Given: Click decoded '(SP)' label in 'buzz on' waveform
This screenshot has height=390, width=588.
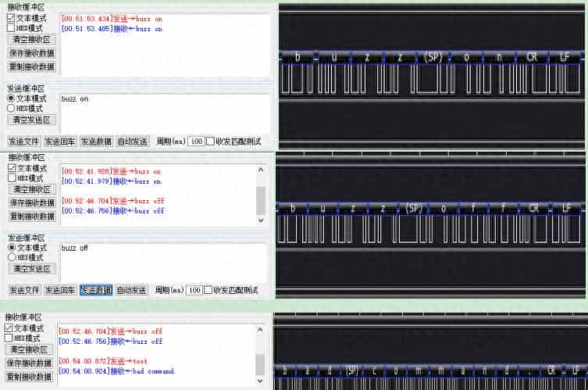Looking at the screenshot, I should click(x=433, y=57).
